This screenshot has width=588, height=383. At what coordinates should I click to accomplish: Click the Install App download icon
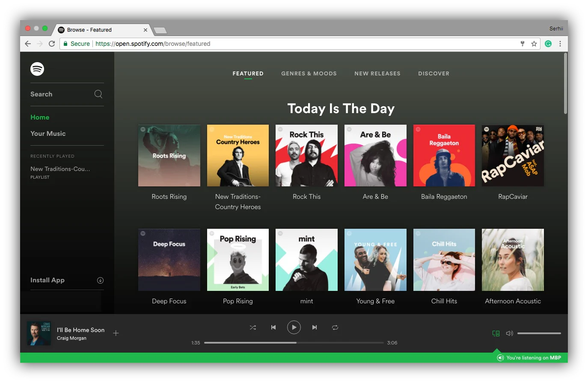[x=100, y=280]
